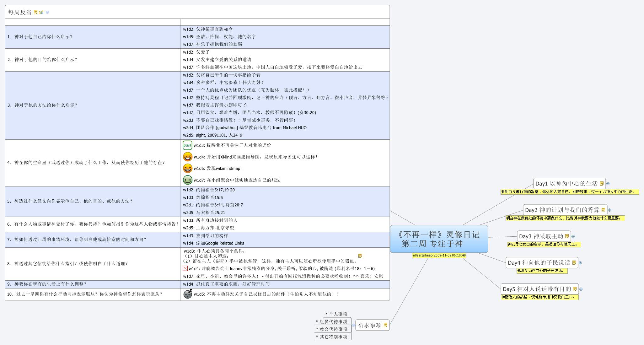The width and height of the screenshot is (644, 345).
Task: Open notes icon on Day4 神向他的子民说话
Action: point(574,263)
